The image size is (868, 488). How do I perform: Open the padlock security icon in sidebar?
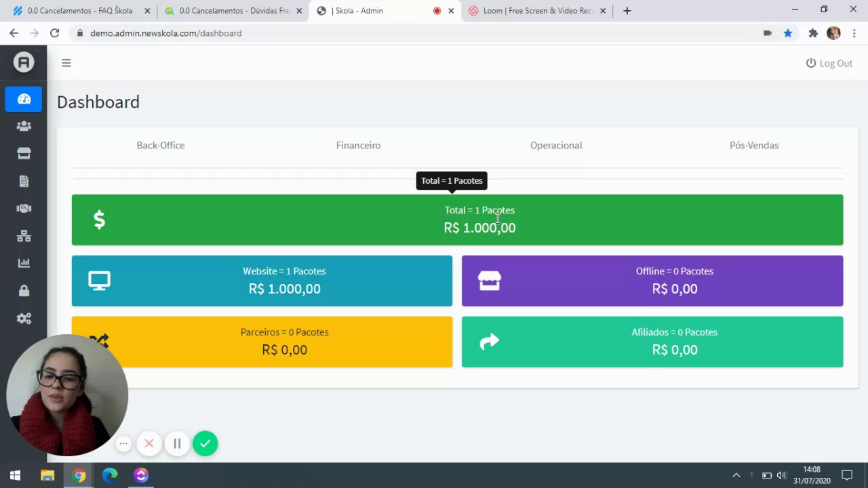(24, 291)
